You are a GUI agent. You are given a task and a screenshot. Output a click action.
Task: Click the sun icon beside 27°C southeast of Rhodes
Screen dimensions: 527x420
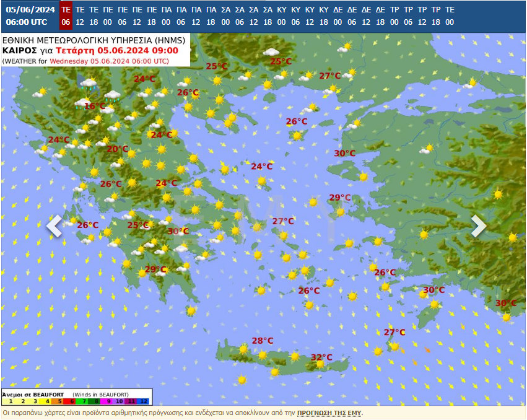394,346
